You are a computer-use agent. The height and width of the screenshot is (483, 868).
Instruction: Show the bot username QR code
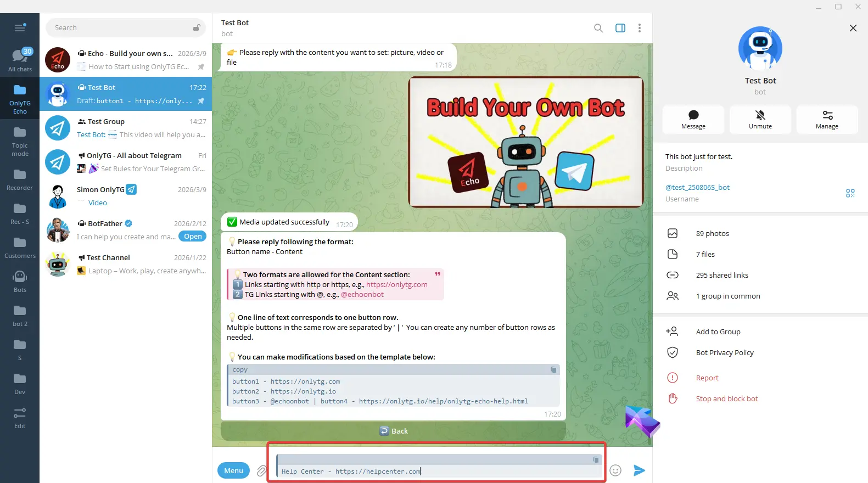(850, 193)
